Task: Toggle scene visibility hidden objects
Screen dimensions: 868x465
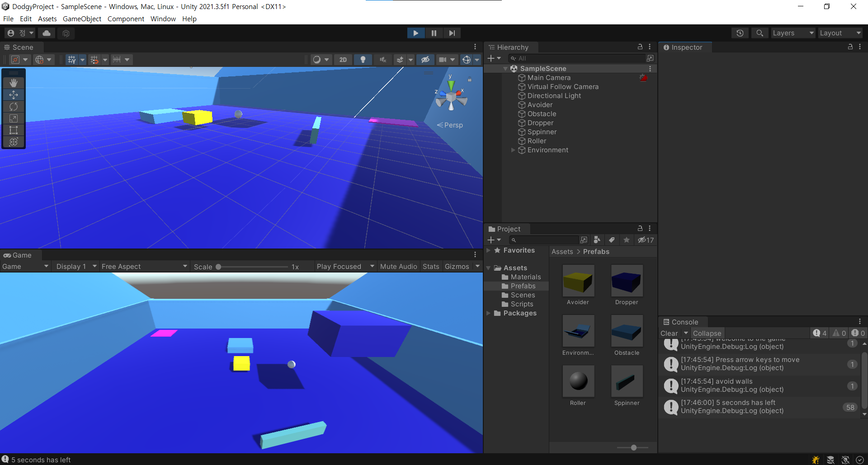Action: tap(425, 60)
